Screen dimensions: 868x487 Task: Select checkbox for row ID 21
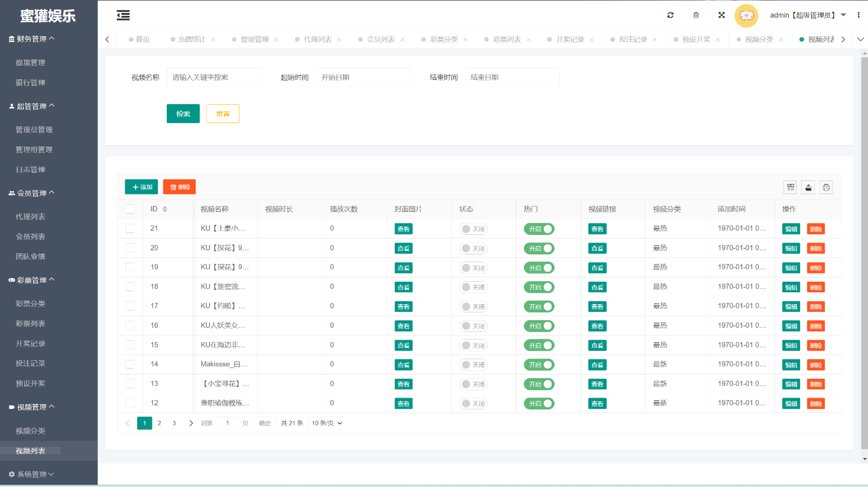pyautogui.click(x=130, y=228)
